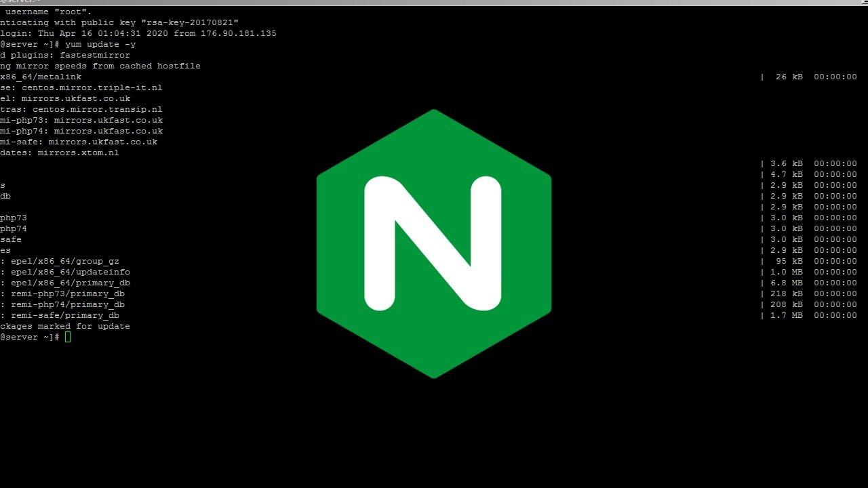Viewport: 868px width, 488px height.
Task: Click 'centos.mirror.triple-it.nl' mirror host
Action: pos(92,87)
